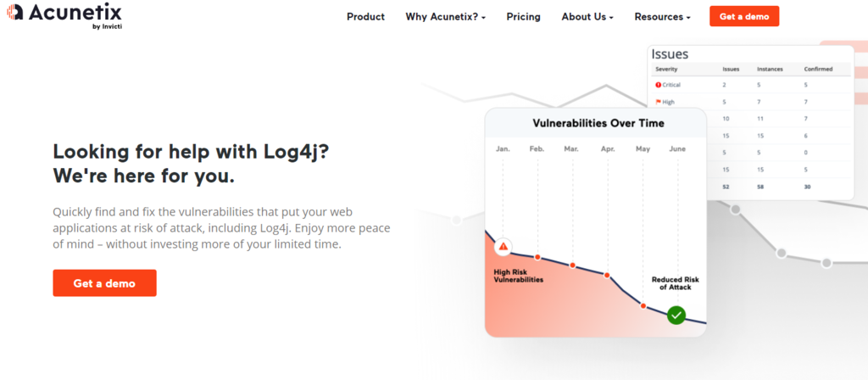Select the February data point on the chart

pos(537,256)
